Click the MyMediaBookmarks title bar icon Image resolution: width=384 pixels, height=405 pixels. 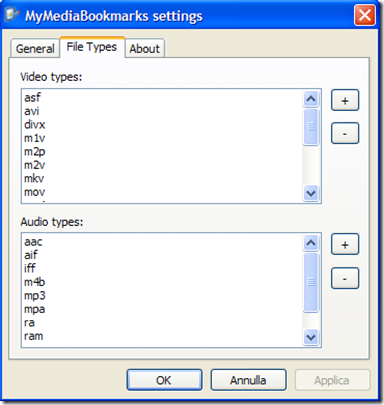pyautogui.click(x=12, y=15)
